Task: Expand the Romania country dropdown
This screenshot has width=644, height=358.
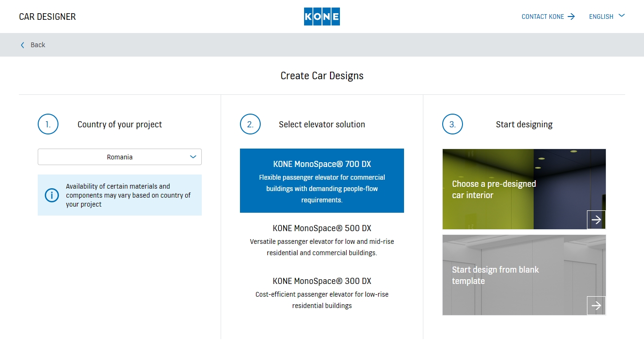Action: [x=120, y=157]
